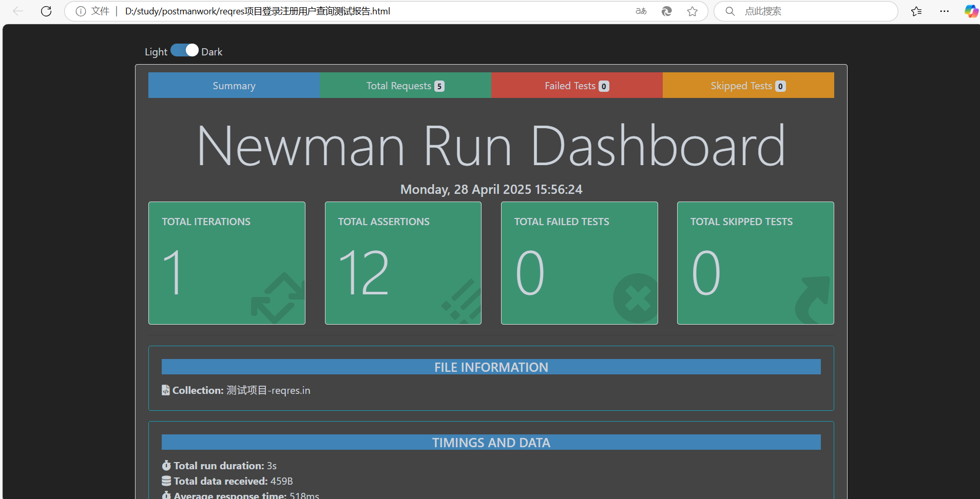Image resolution: width=980 pixels, height=499 pixels.
Task: Click the Total Skipped Tests card
Action: (756, 263)
